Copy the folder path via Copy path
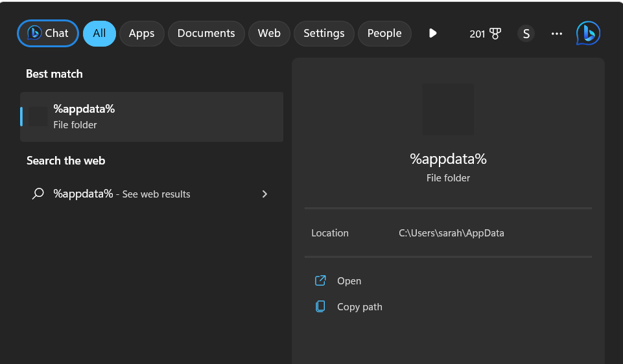623x364 pixels. [x=360, y=307]
